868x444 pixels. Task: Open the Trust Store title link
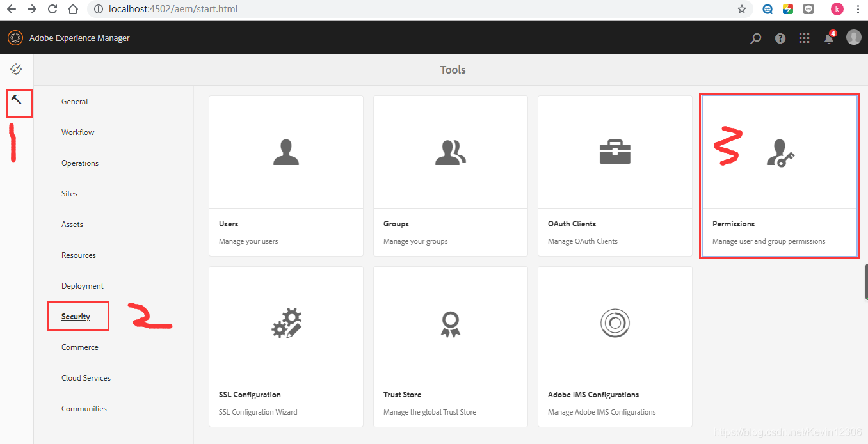pyautogui.click(x=402, y=395)
